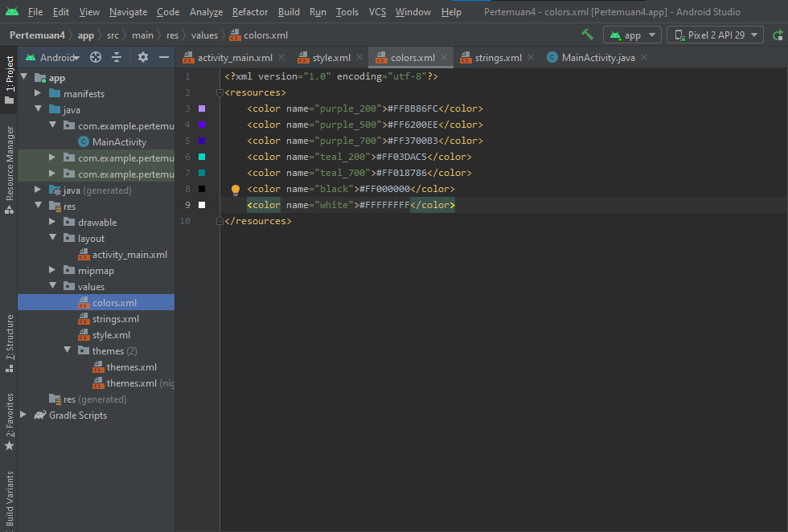Image resolution: width=788 pixels, height=532 pixels.
Task: Close the MainActivity.java tab
Action: [644, 57]
